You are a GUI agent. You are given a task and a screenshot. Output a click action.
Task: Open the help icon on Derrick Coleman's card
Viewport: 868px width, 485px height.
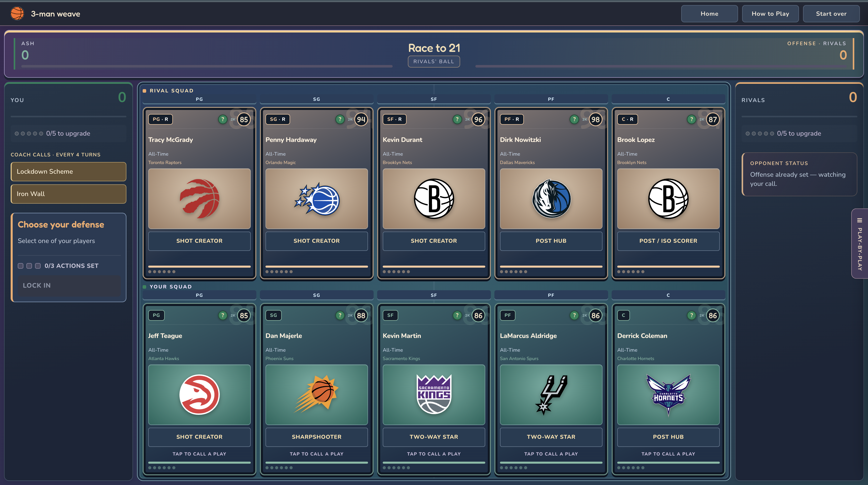click(691, 315)
